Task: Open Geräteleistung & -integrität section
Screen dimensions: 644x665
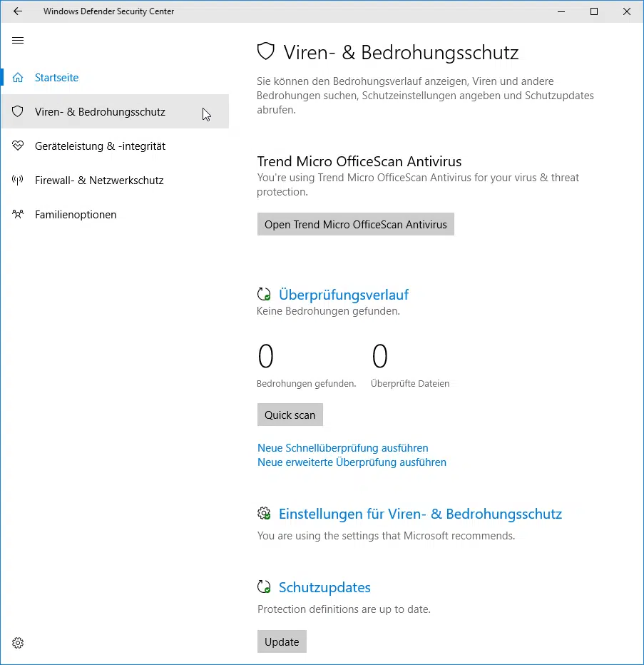Action: click(x=100, y=146)
